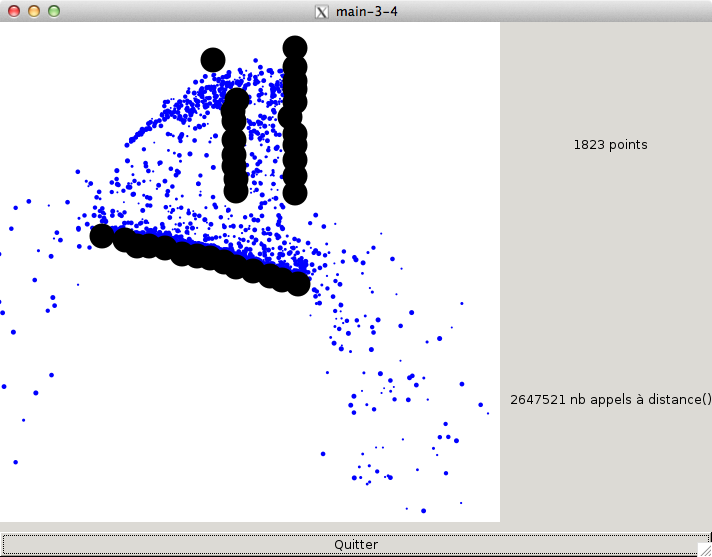Zoom the window using the green button

(54, 11)
